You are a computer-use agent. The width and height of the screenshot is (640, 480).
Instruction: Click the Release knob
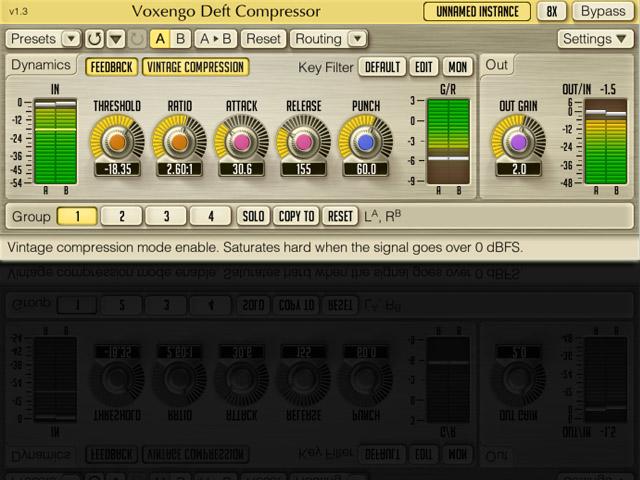pos(304,142)
